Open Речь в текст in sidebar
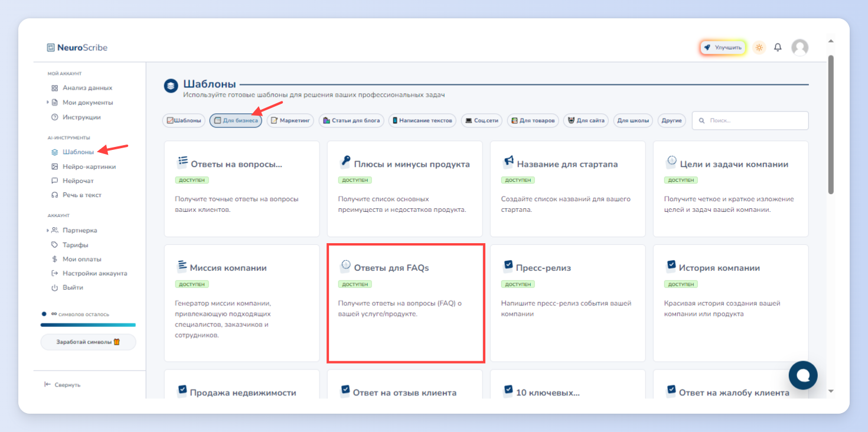868x432 pixels. click(82, 195)
